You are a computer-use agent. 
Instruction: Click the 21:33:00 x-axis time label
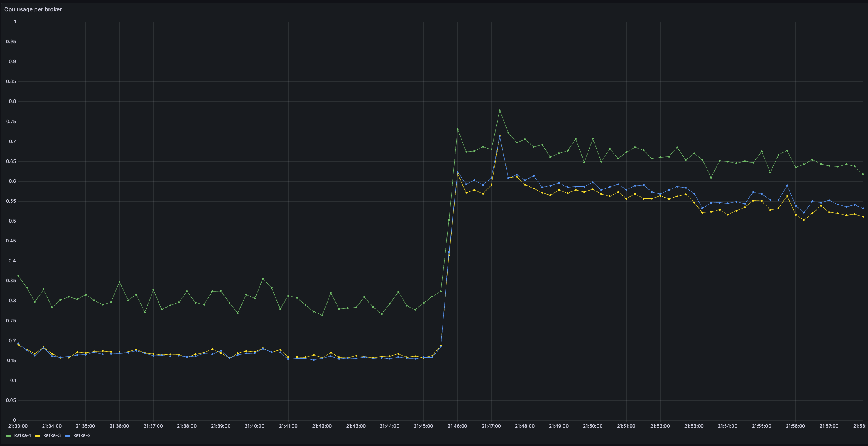coord(18,426)
